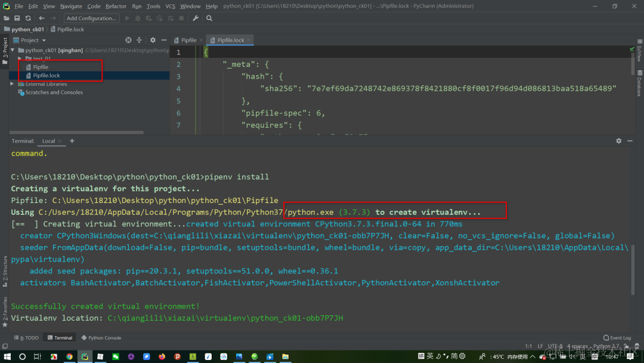Change Python 3.7 interpreter in status bar

606,346
